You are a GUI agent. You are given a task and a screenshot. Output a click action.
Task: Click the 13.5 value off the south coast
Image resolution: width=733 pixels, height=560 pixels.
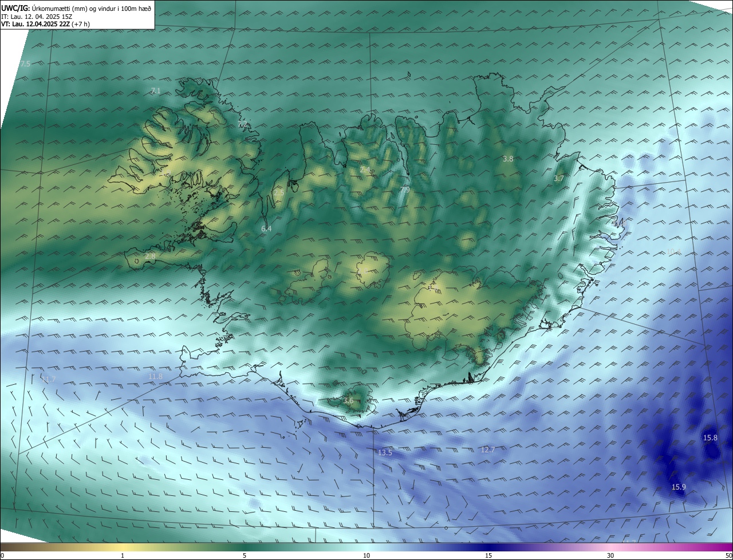click(385, 452)
